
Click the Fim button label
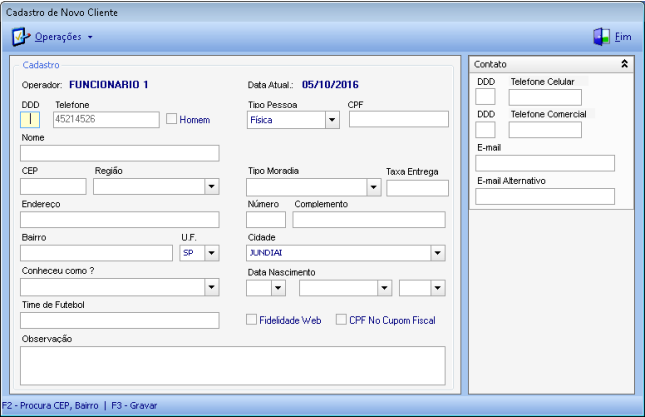coord(623,37)
